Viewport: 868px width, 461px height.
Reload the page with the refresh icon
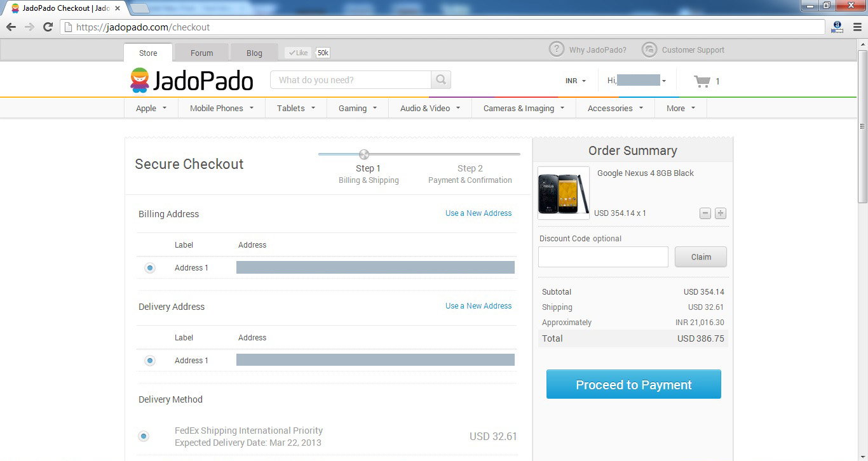48,27
